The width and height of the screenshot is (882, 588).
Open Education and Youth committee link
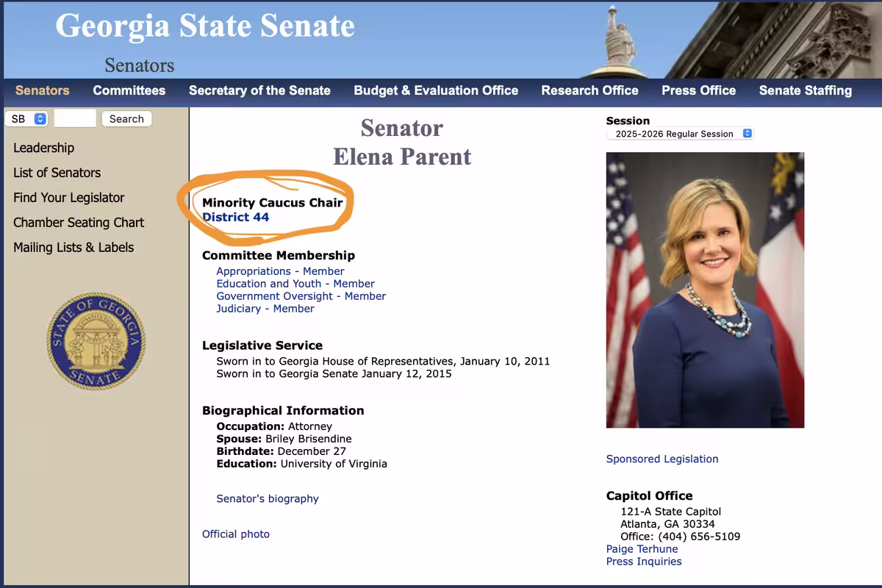[x=295, y=284]
